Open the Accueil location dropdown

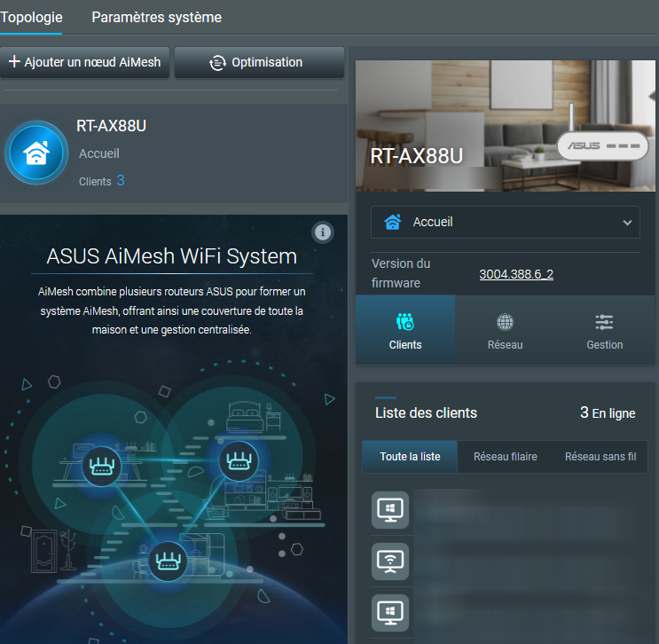click(x=506, y=222)
